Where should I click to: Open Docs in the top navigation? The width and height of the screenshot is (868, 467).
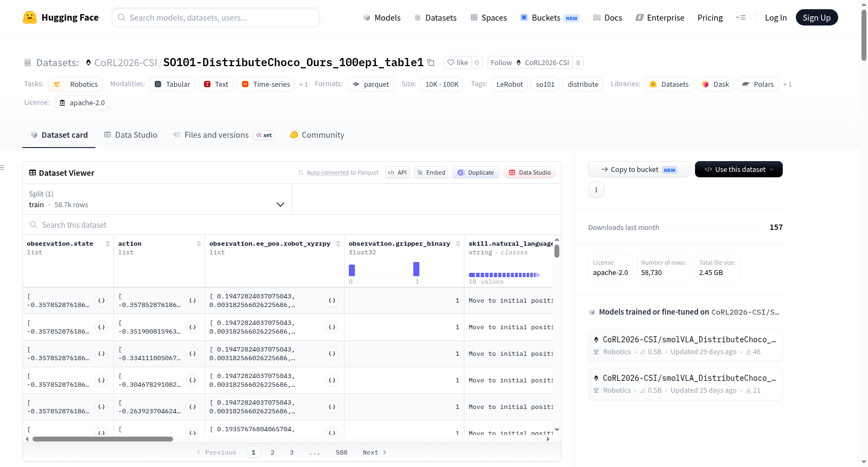pyautogui.click(x=608, y=17)
